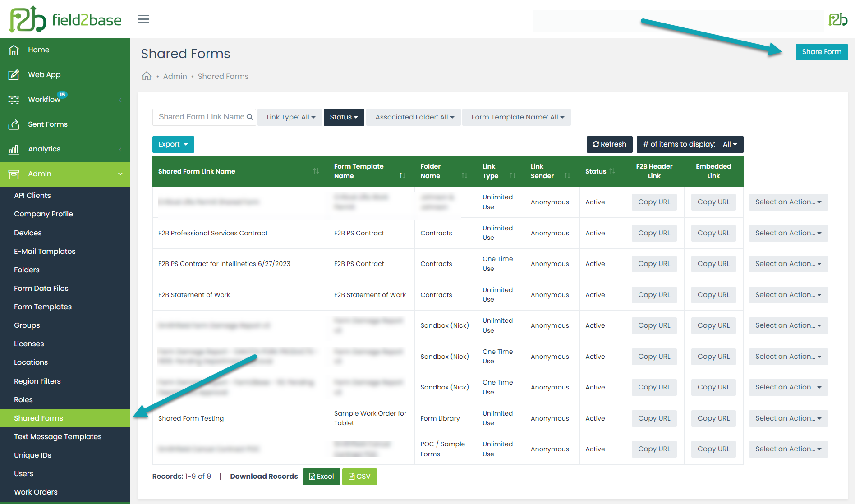The width and height of the screenshot is (855, 504).
Task: Sort by Link Sender column
Action: point(567,175)
